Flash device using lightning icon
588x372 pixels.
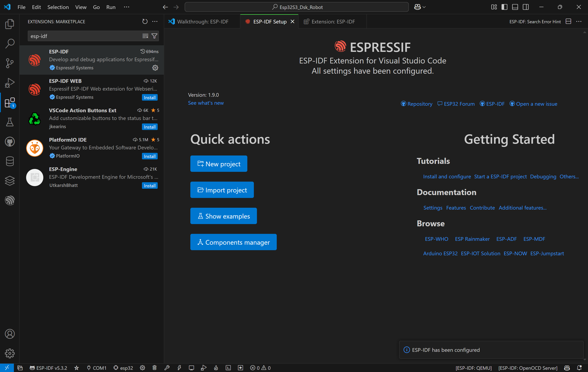point(179,368)
